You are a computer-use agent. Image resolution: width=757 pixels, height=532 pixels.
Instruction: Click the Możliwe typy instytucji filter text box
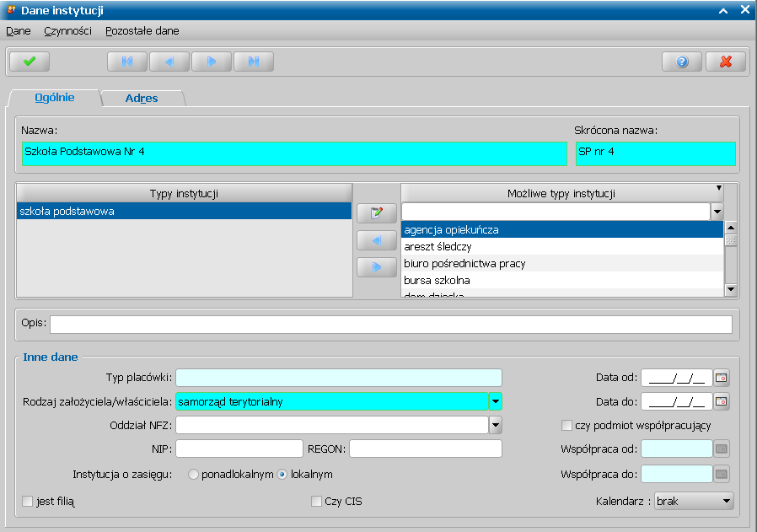click(556, 212)
